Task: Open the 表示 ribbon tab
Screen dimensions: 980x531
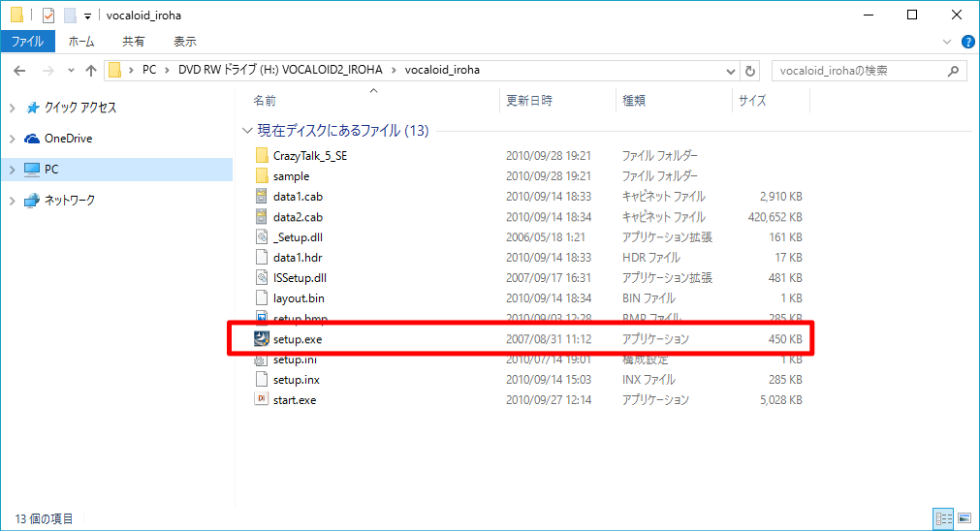Action: coord(185,42)
